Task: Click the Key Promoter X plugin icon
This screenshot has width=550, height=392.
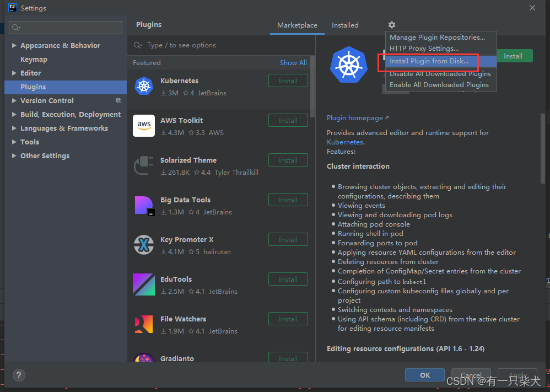Action: coord(144,245)
